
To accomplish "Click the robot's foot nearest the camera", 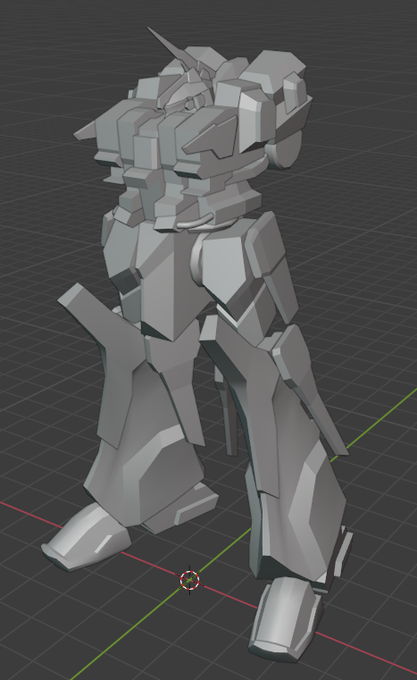I will pyautogui.click(x=285, y=619).
